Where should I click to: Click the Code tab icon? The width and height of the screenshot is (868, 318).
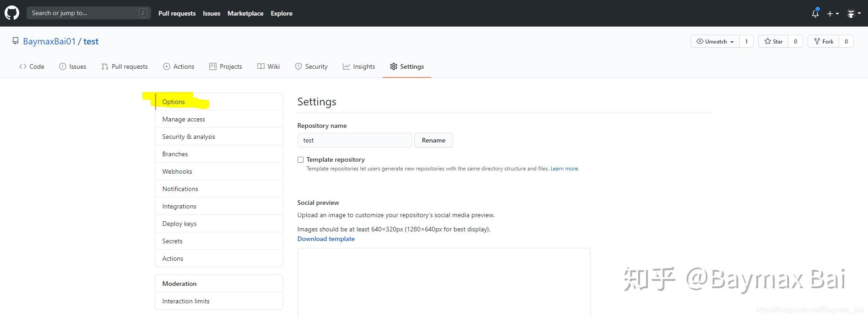23,66
